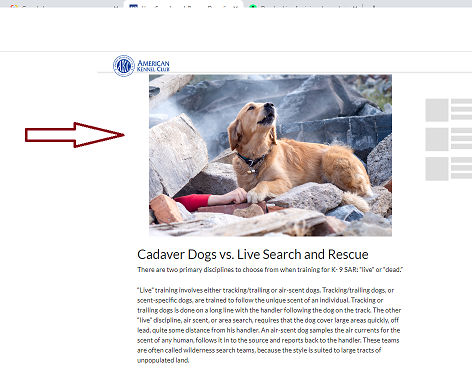Close the first browser tab
Viewport: 472px width, 376px height.
pyautogui.click(x=116, y=6)
